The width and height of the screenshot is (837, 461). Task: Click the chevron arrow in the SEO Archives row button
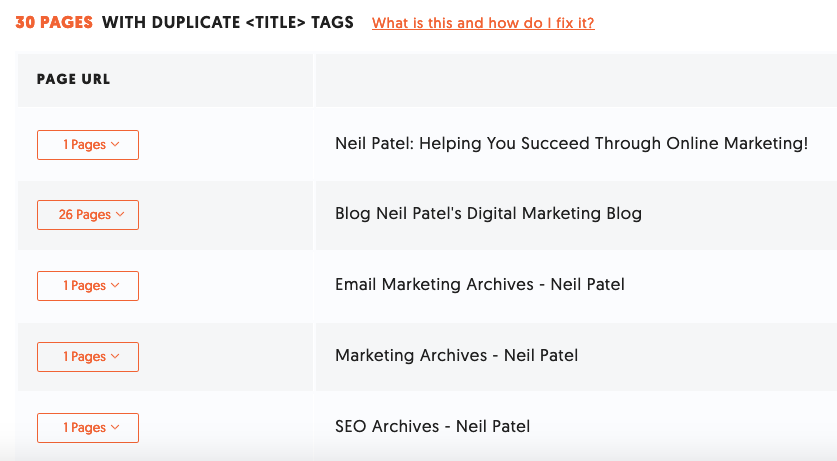pyautogui.click(x=115, y=427)
